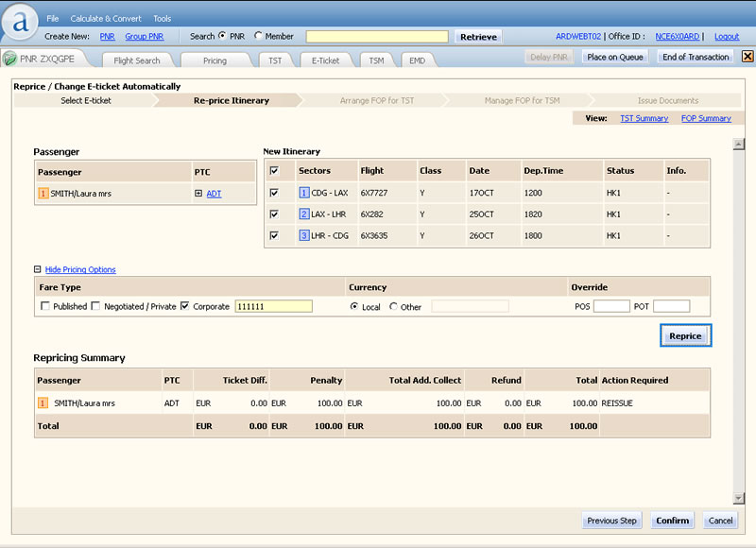Click the POS override input field

pyautogui.click(x=611, y=306)
